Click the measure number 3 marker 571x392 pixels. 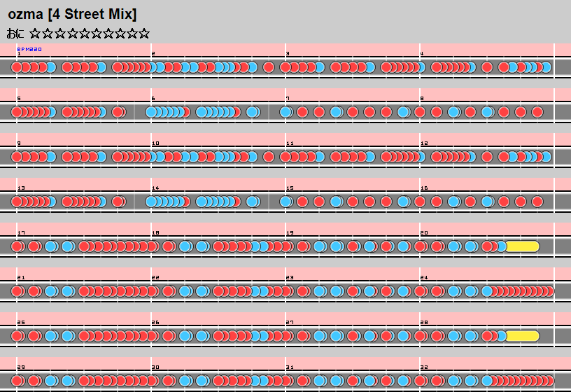[288, 54]
